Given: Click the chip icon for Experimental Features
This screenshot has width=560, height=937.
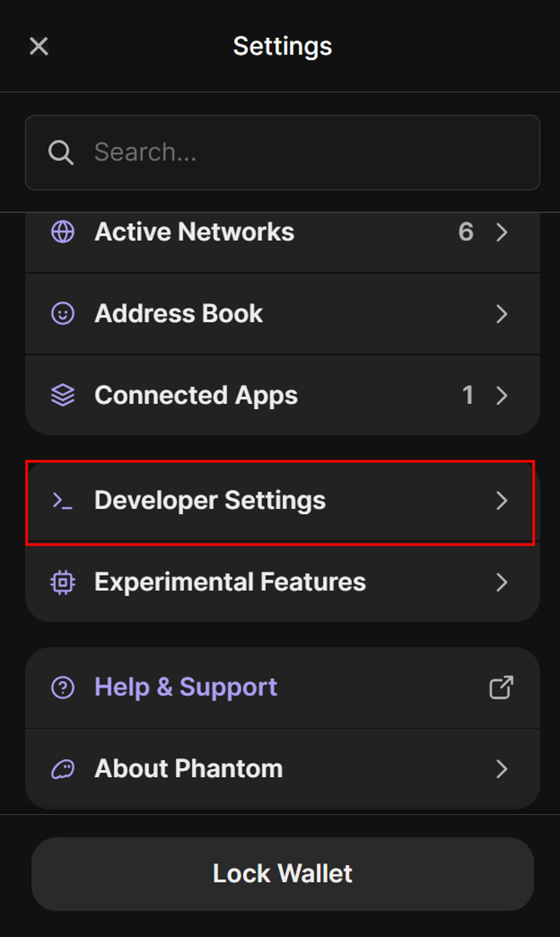Looking at the screenshot, I should [x=63, y=582].
